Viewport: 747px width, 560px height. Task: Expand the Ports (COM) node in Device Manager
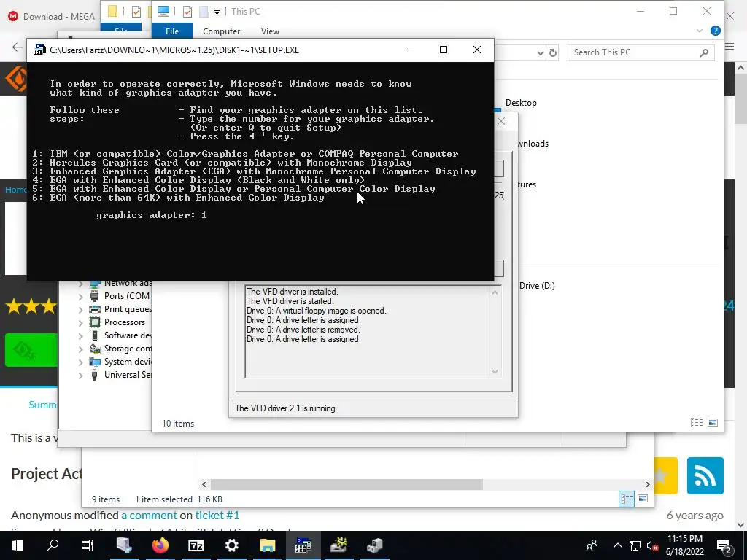80,296
